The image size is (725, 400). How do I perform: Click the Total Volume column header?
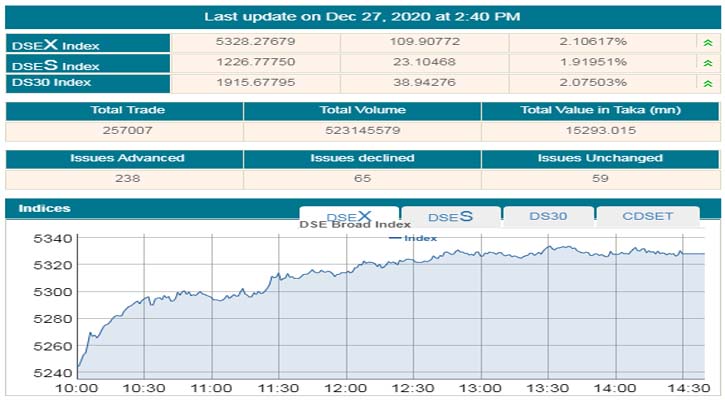pos(362,110)
